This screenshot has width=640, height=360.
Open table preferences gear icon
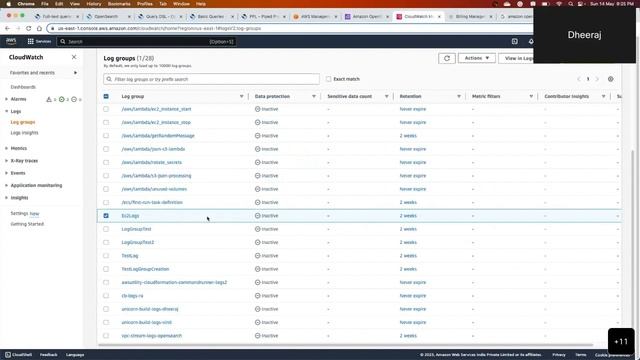click(610, 79)
